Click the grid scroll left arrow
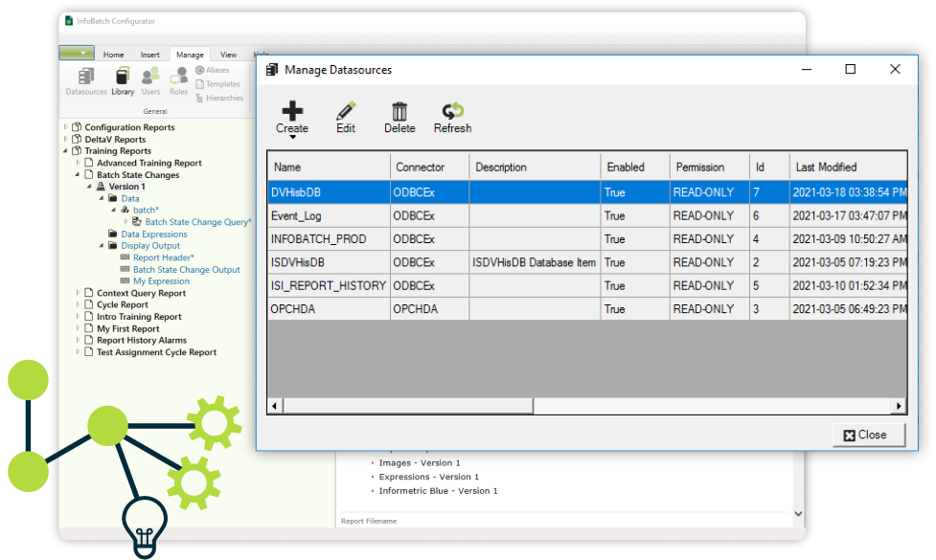936x560 pixels. (275, 406)
